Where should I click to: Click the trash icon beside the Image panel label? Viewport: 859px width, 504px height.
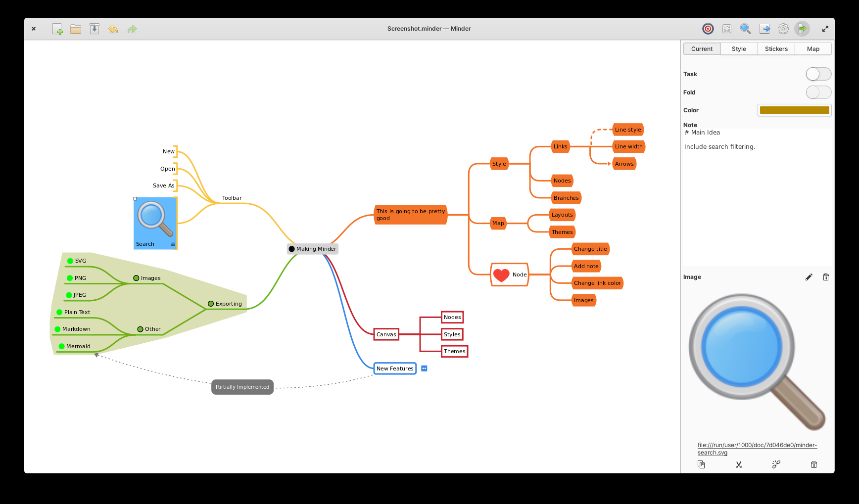tap(825, 277)
